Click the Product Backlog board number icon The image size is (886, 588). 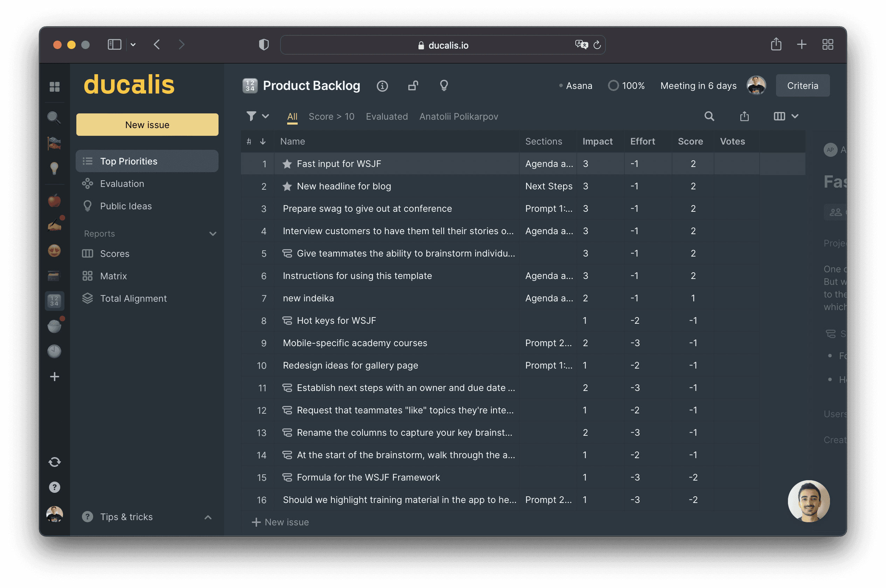pyautogui.click(x=250, y=86)
